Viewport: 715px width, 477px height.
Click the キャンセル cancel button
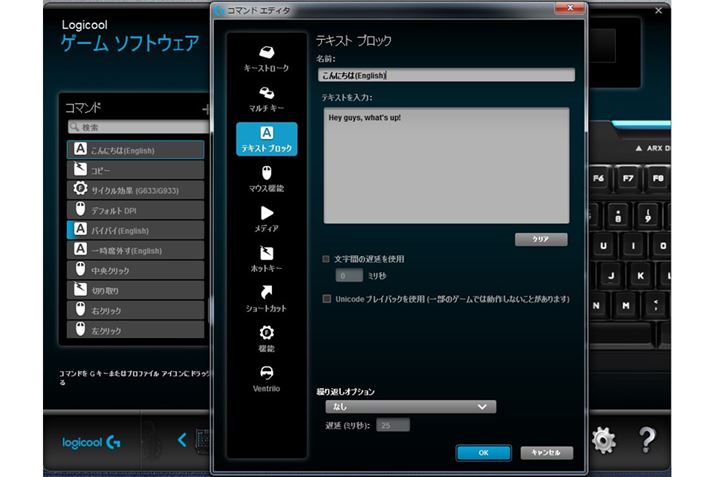546,452
